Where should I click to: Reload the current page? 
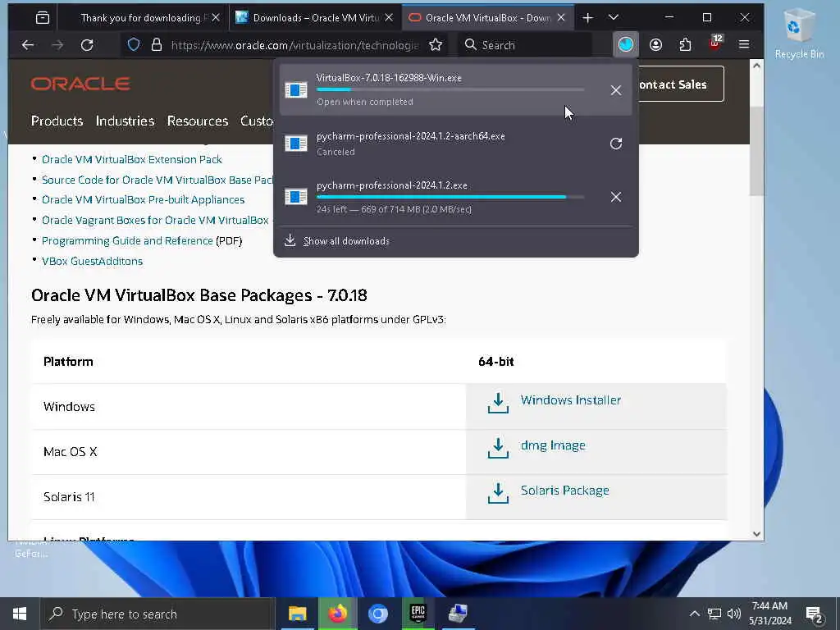87,45
